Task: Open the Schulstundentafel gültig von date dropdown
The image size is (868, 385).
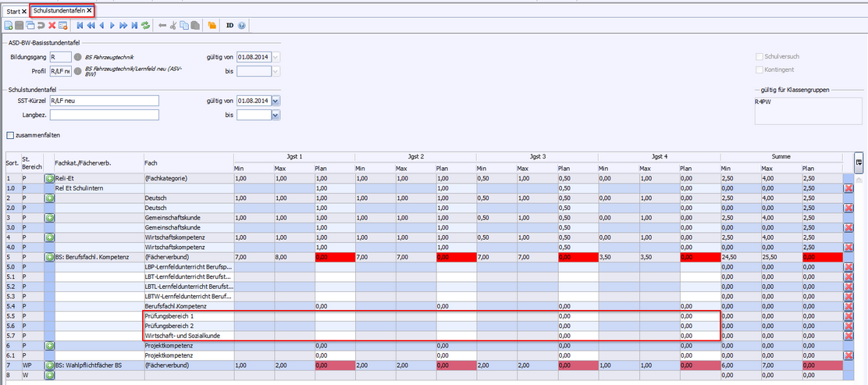Action: pos(276,101)
